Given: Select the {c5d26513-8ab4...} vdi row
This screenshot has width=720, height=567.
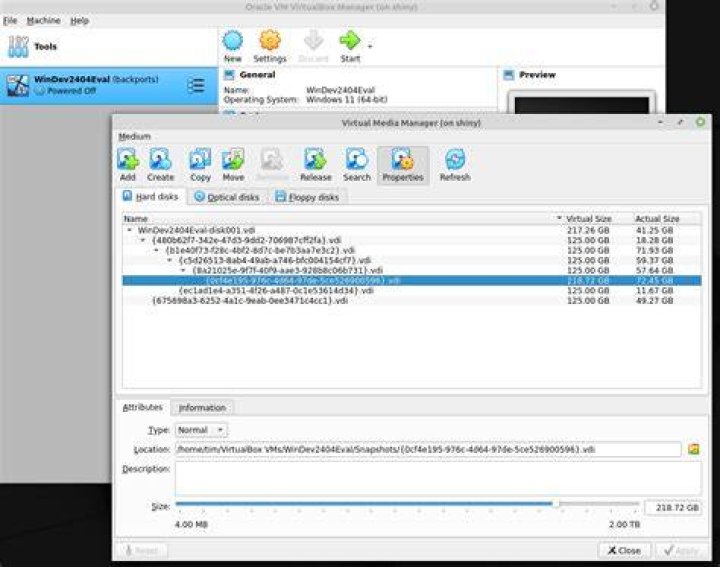Looking at the screenshot, I should pyautogui.click(x=412, y=260).
